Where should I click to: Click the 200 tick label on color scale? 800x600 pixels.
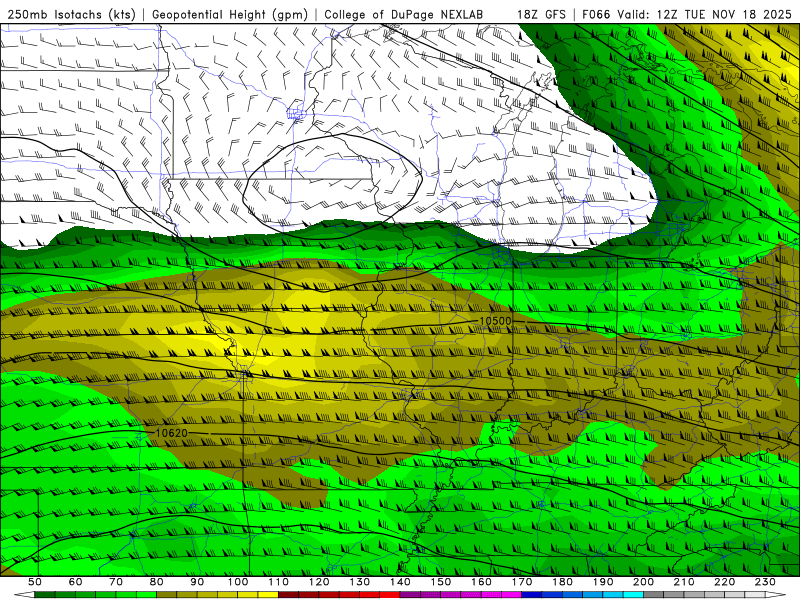[644, 582]
